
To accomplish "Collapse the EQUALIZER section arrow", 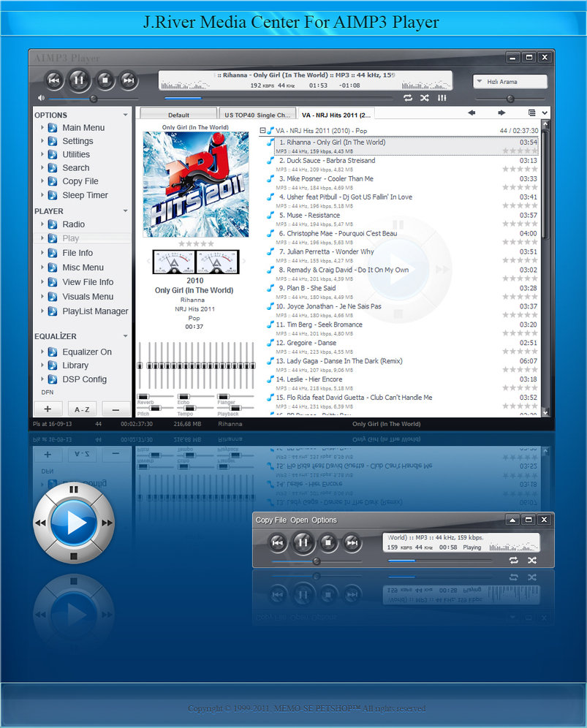I will tap(126, 336).
